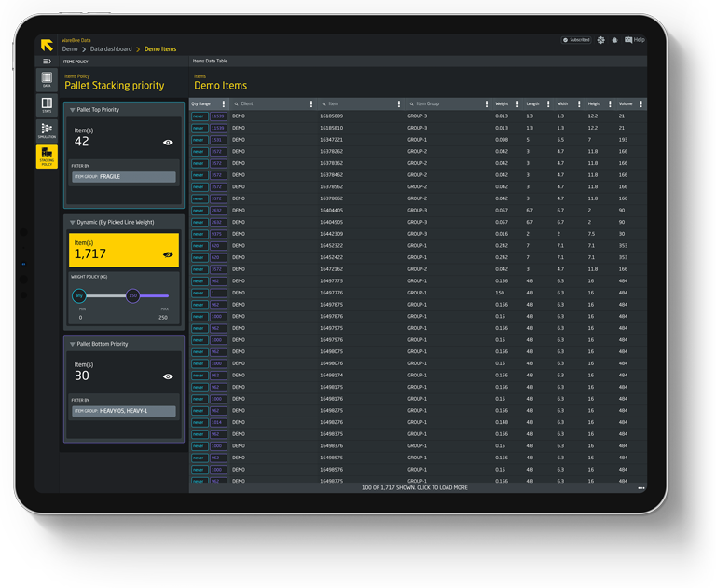Click the 11539 quantity tag for item 16185809
Image resolution: width=716 pixels, height=588 pixels.
click(x=218, y=116)
